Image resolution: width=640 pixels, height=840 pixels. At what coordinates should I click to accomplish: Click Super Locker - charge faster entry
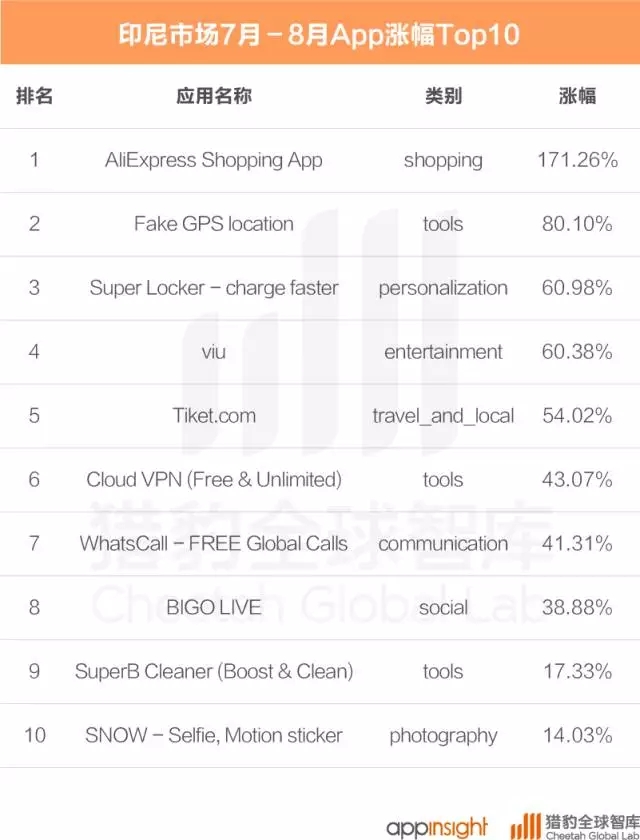click(214, 288)
